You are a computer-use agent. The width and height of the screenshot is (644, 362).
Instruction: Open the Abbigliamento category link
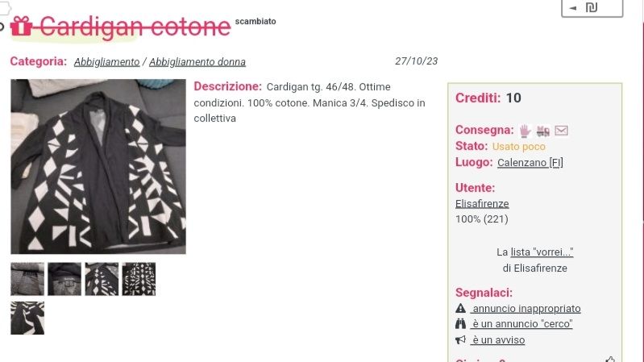tap(106, 62)
